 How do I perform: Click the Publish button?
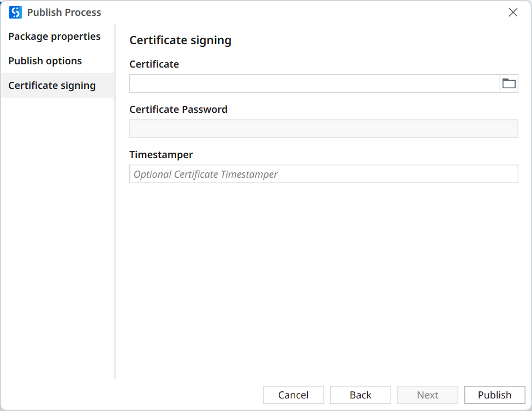[x=494, y=395]
